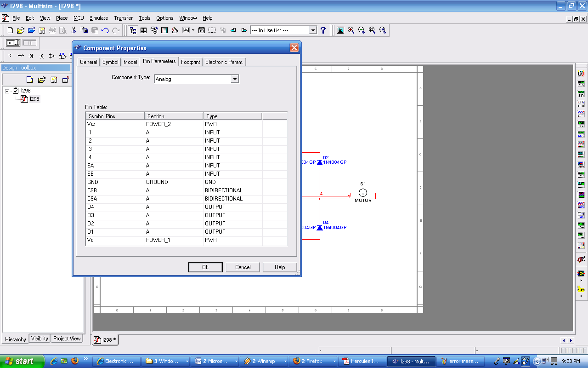Switch to Firefox taskbar button
This screenshot has width=588, height=368.
pos(314,361)
